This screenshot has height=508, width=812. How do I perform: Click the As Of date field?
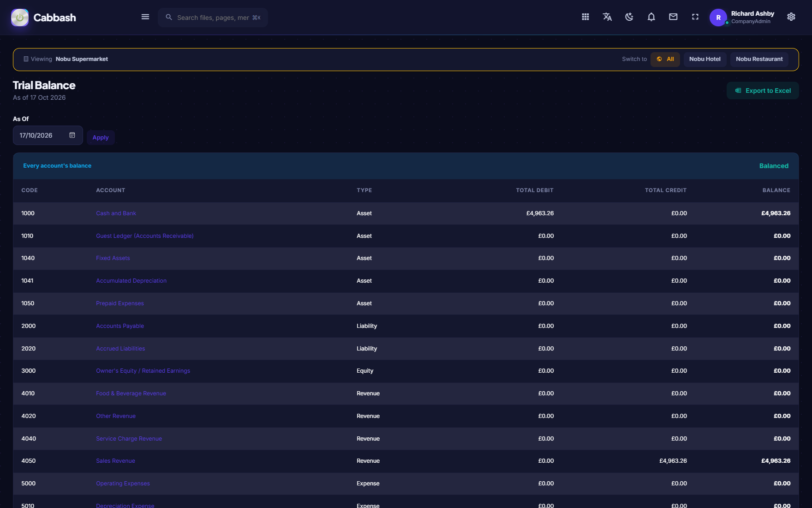(48, 135)
